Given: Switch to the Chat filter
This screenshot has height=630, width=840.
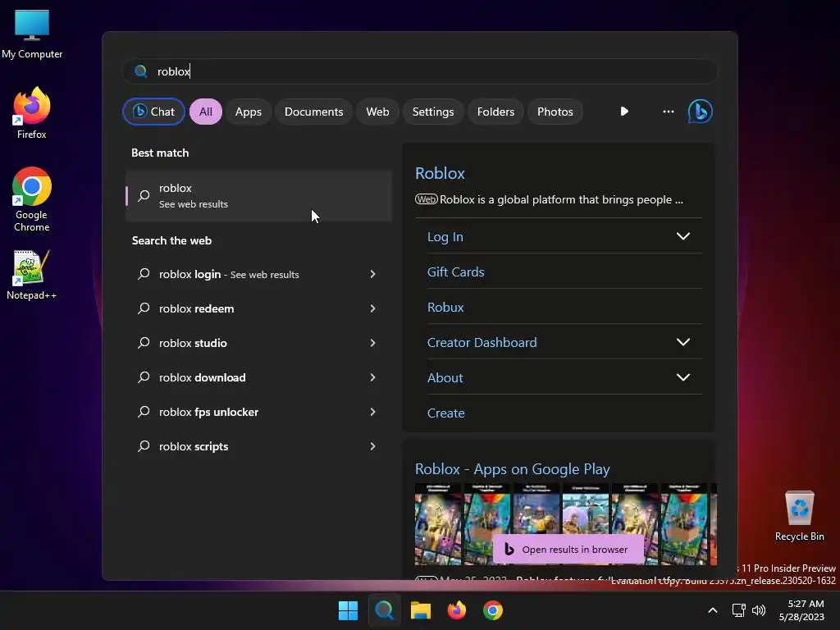Looking at the screenshot, I should 153,112.
